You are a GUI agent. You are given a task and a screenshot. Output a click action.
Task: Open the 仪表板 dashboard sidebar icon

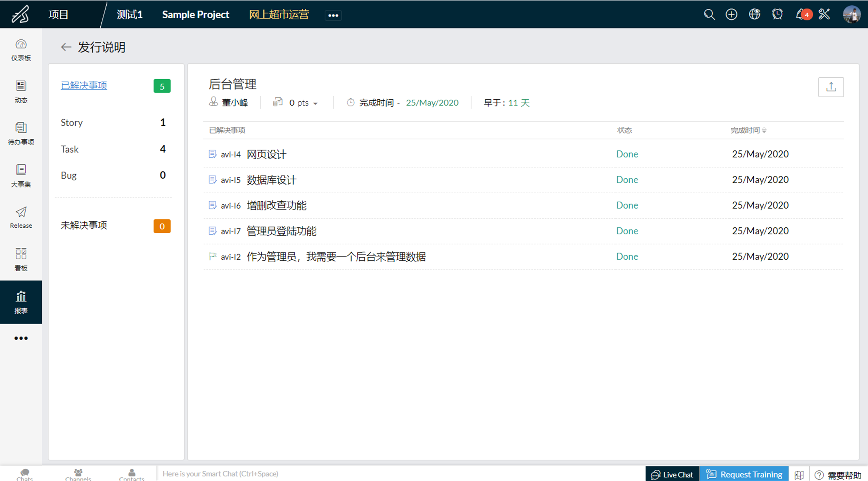(x=21, y=50)
